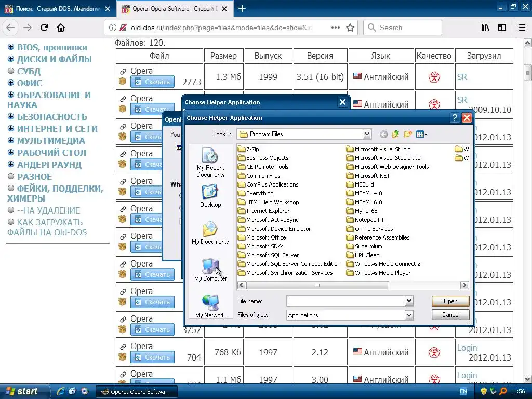
Task: Open a new browser tab
Action: click(x=242, y=8)
